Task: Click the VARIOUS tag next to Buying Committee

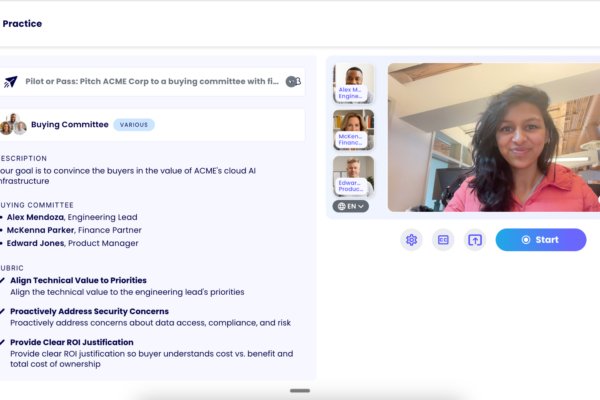Action: tap(134, 125)
